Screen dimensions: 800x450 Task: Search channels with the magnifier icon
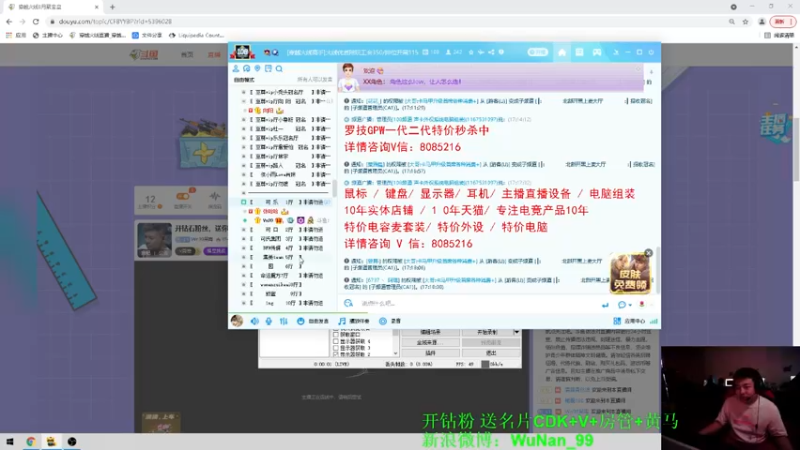(279, 68)
